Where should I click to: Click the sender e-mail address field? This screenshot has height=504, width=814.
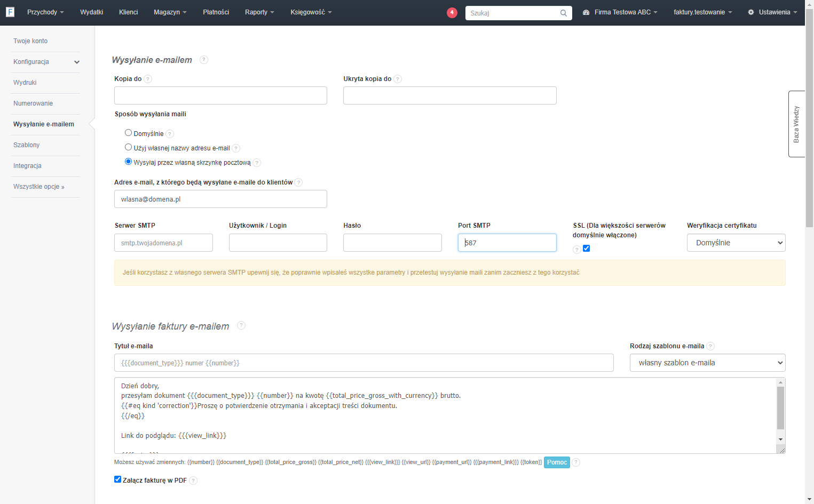click(220, 199)
